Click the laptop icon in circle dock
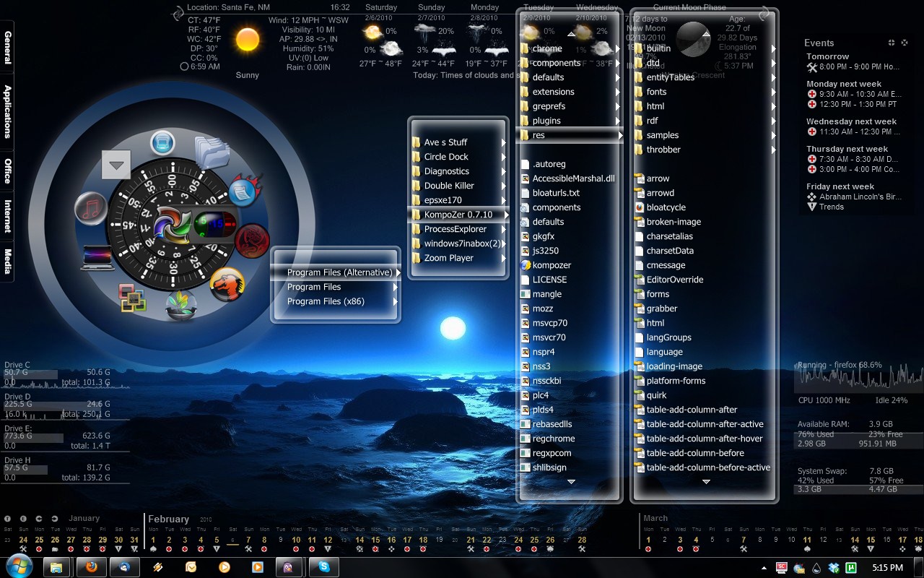 [97, 257]
